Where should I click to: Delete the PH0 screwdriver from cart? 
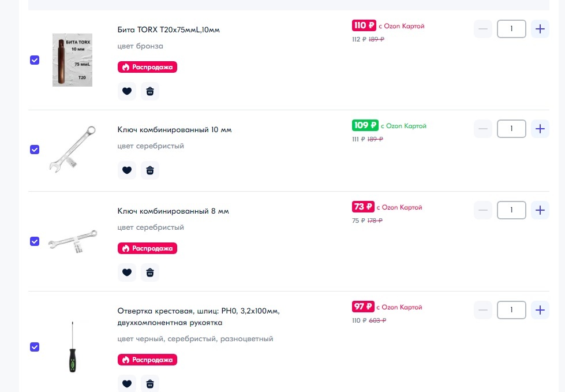click(150, 383)
